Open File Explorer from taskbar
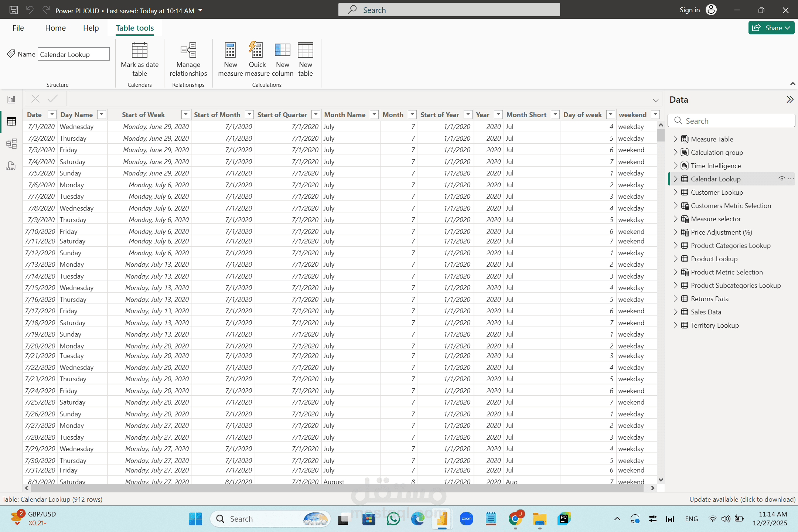Image resolution: width=798 pixels, height=532 pixels. (x=539, y=519)
